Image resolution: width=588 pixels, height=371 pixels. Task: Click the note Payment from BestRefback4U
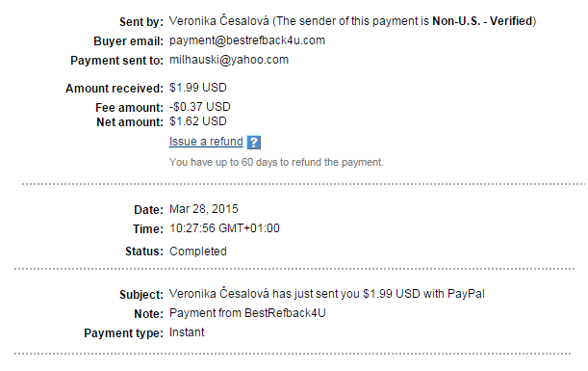[247, 313]
